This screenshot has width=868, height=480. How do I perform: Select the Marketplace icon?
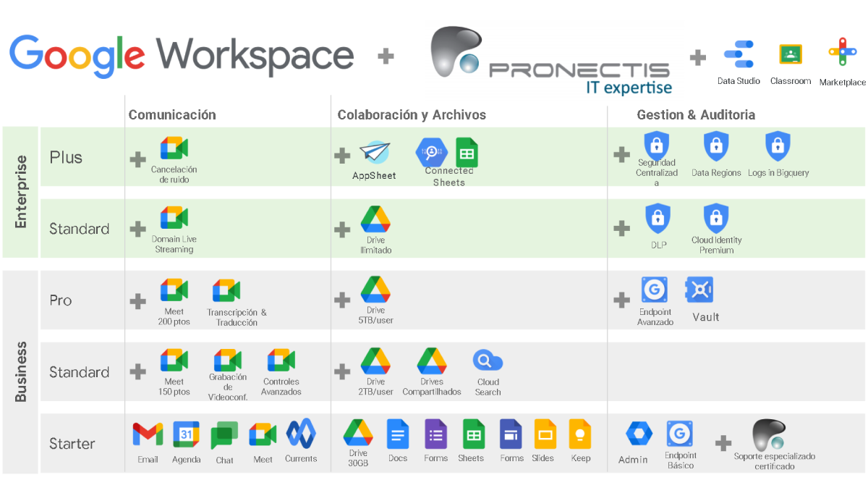tap(843, 53)
